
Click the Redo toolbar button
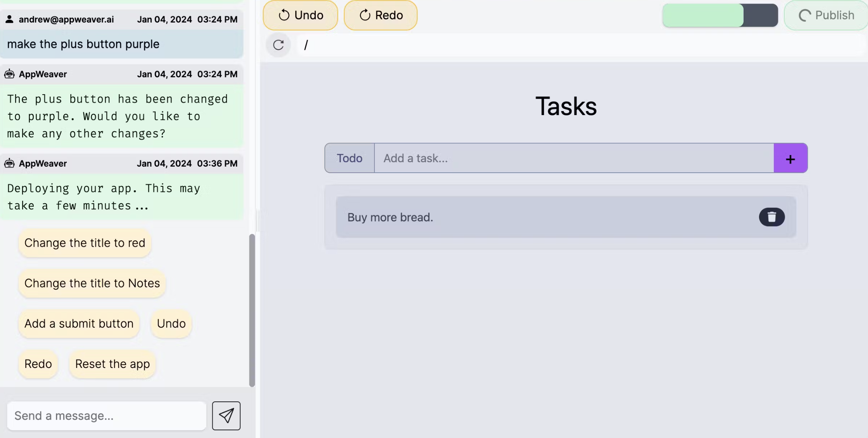pos(381,15)
